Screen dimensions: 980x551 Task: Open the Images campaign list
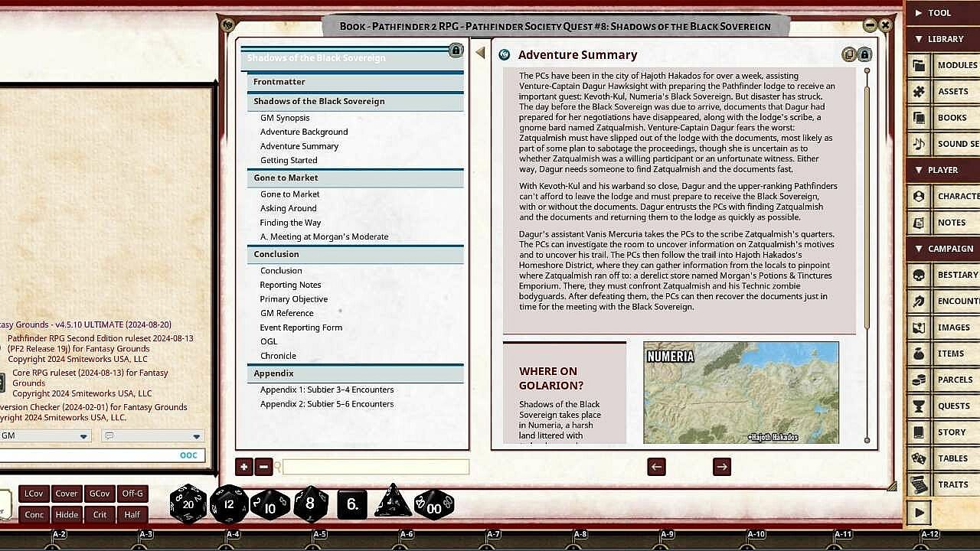point(943,328)
